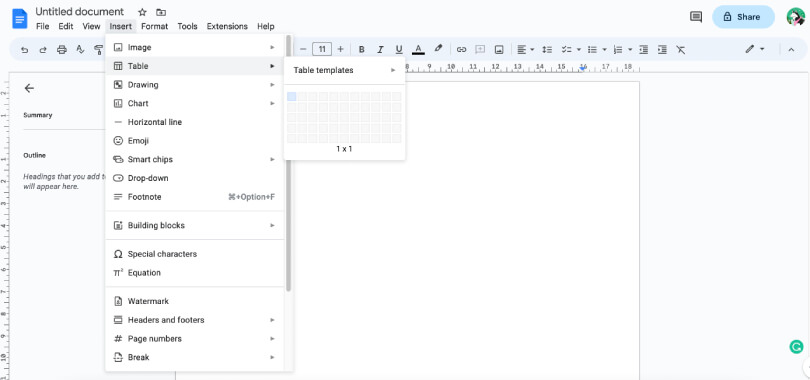Click the Clear formatting icon
Image resolution: width=810 pixels, height=380 pixels.
(681, 50)
